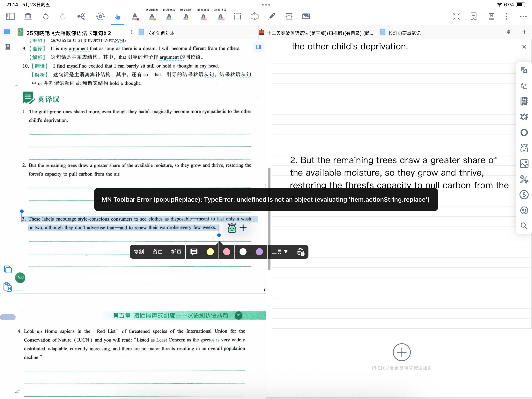Select the pencil drawing tool
Screen dimensions: 532x399
click(x=272, y=16)
